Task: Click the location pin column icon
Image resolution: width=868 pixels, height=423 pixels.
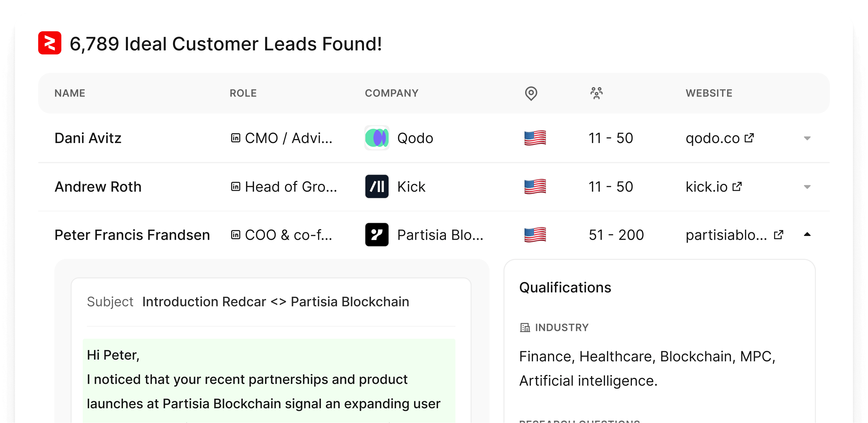Action: (x=531, y=93)
